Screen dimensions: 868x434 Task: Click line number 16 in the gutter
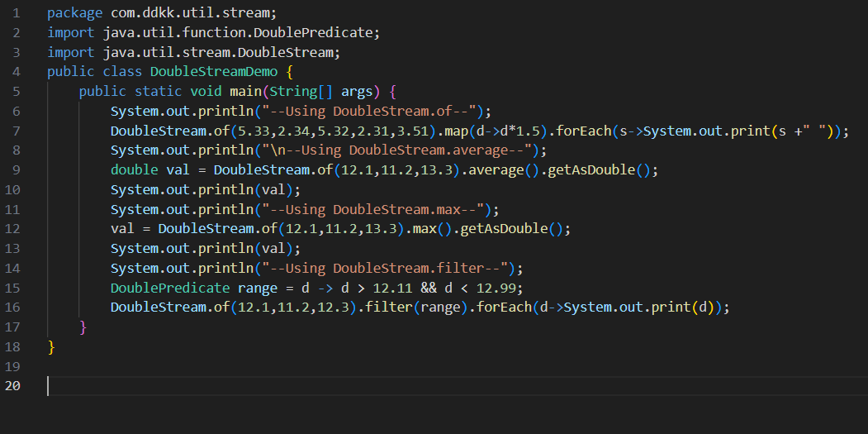[x=16, y=308]
